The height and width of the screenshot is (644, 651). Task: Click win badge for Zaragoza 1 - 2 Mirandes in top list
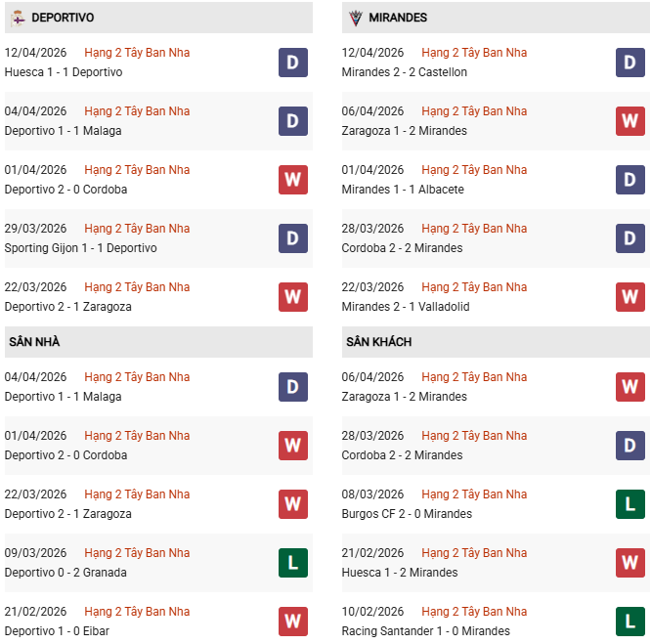(x=630, y=121)
